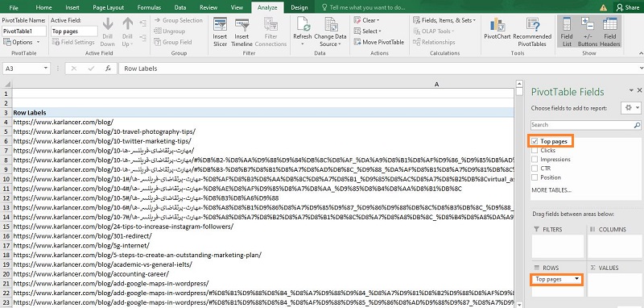The width and height of the screenshot is (644, 308).
Task: Expand the OLAP Tools dropdown
Action: 434,31
